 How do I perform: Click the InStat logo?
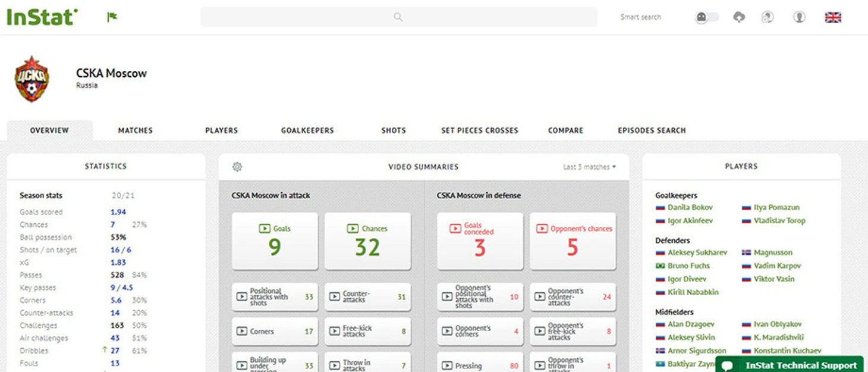(x=42, y=17)
